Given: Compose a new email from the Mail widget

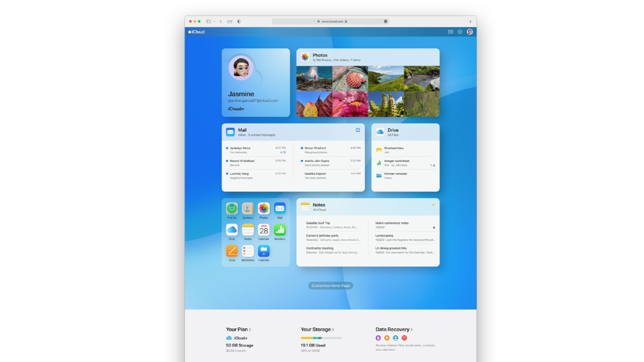Looking at the screenshot, I should pyautogui.click(x=358, y=130).
